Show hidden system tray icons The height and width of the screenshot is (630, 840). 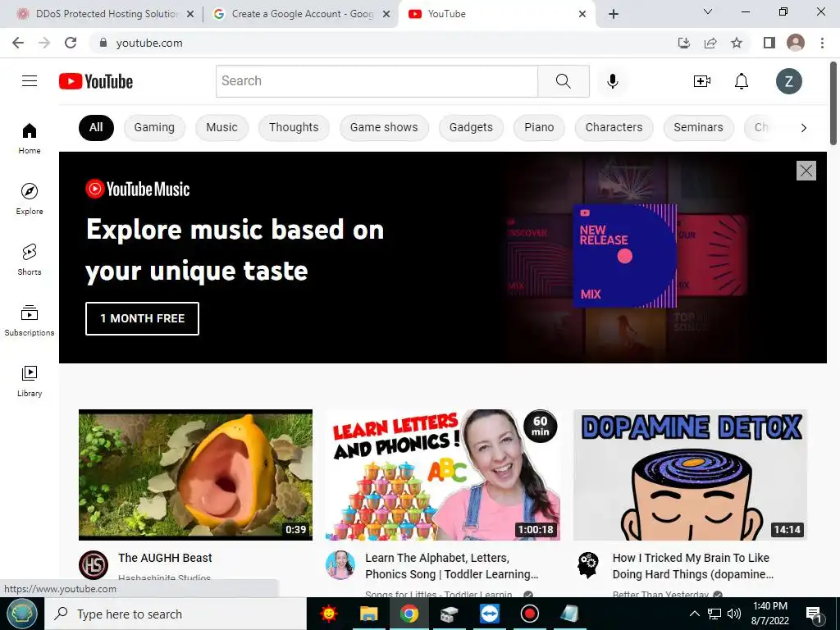coord(694,614)
